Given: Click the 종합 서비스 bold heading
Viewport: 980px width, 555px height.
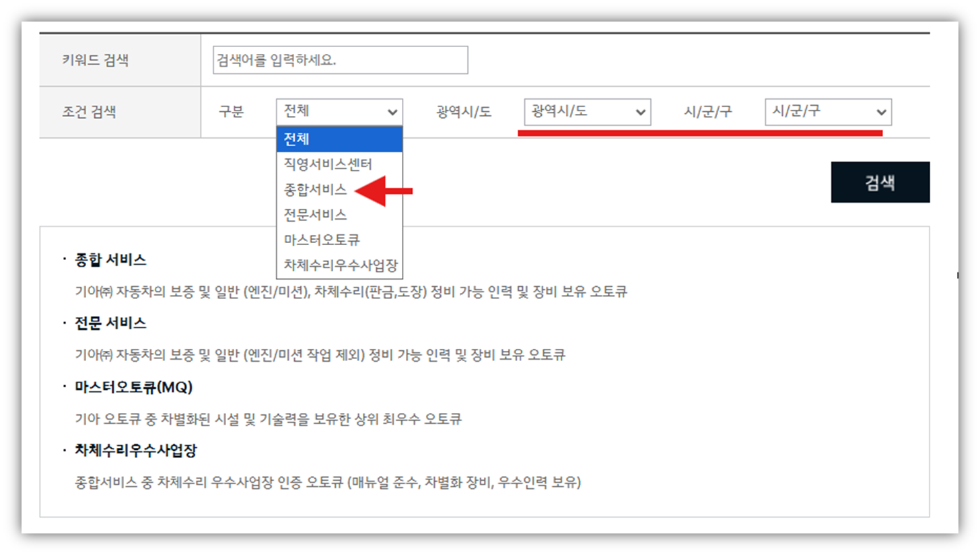Looking at the screenshot, I should pyautogui.click(x=110, y=260).
